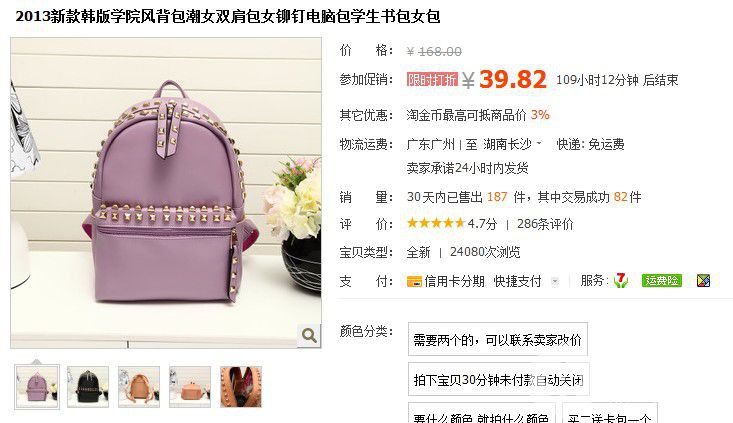Click the 7-day return service icon
Viewport: 733px width, 423px height.
(621, 280)
